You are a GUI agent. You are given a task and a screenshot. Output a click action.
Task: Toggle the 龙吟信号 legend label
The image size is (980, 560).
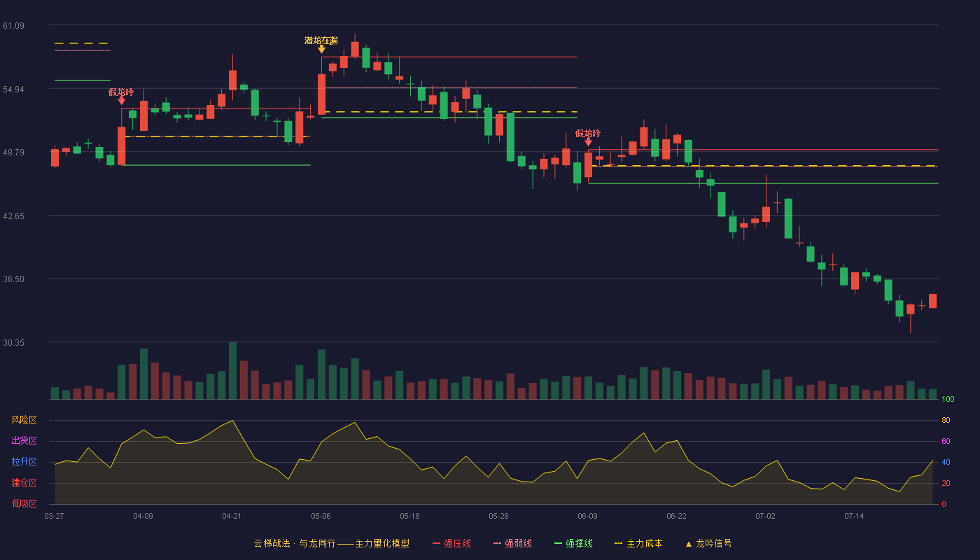click(714, 544)
